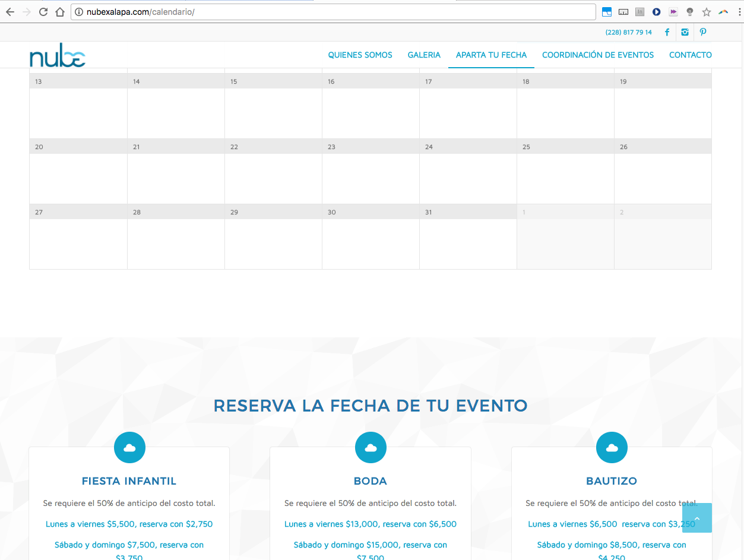
Task: Click the ruler extension icon
Action: coord(623,12)
